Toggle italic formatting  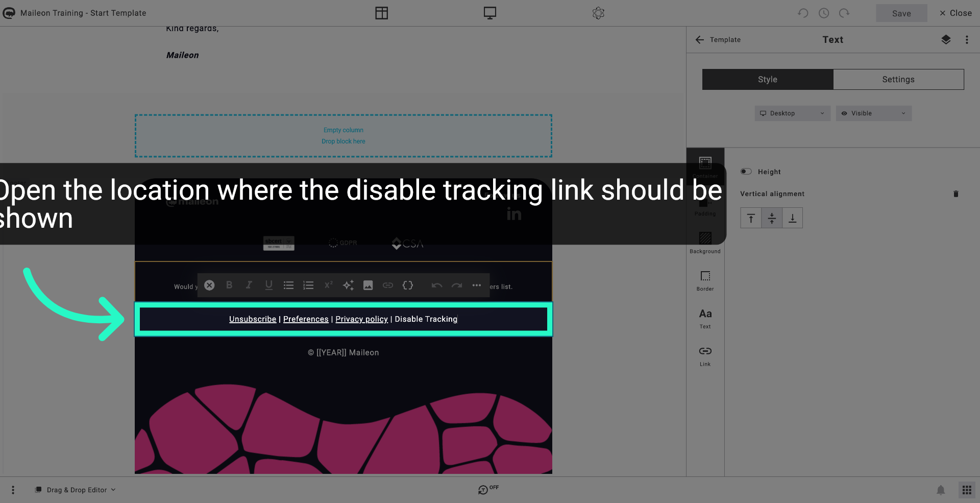(x=249, y=285)
